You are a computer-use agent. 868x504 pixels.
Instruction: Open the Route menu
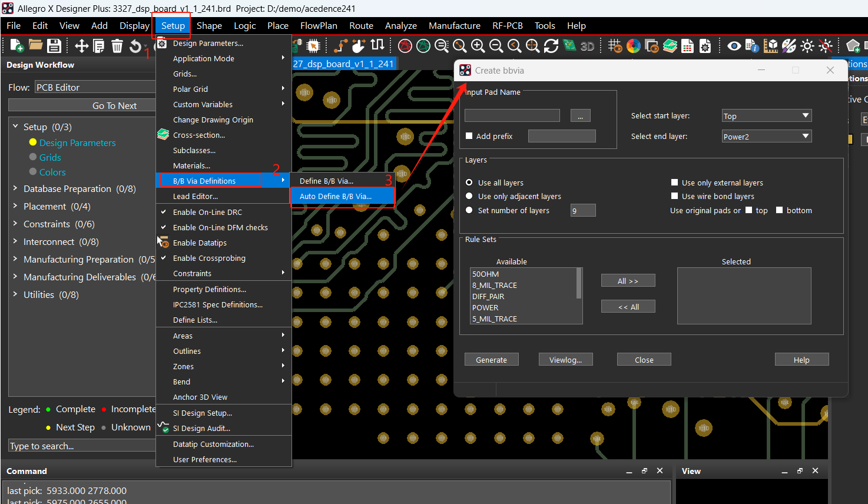(361, 26)
